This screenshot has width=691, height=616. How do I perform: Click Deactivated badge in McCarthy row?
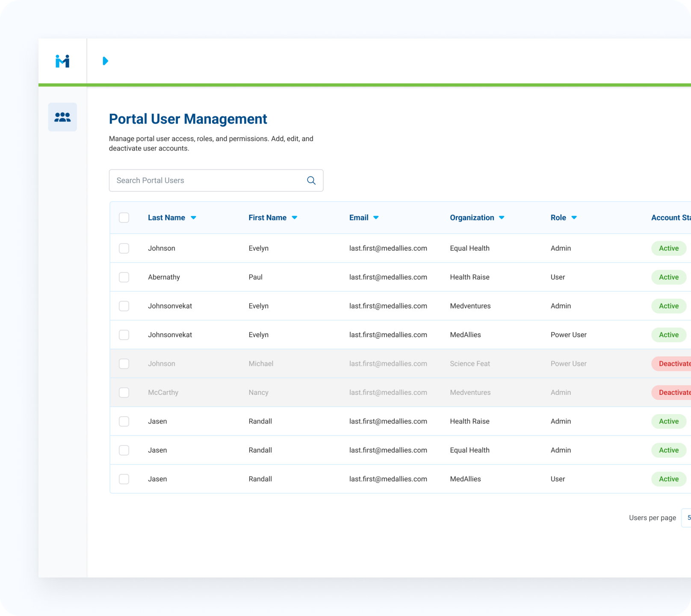pyautogui.click(x=672, y=393)
